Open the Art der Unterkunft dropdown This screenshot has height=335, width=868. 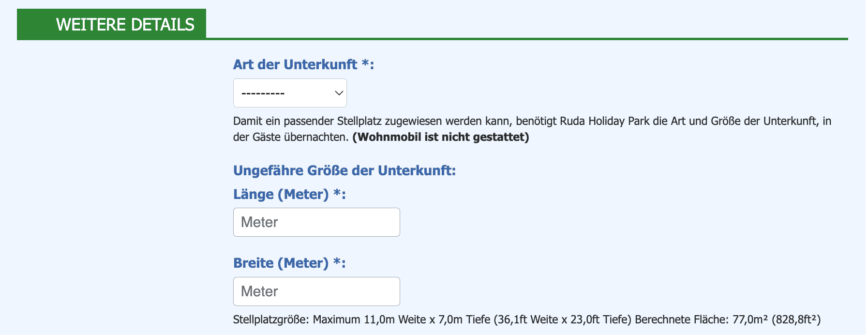(290, 93)
